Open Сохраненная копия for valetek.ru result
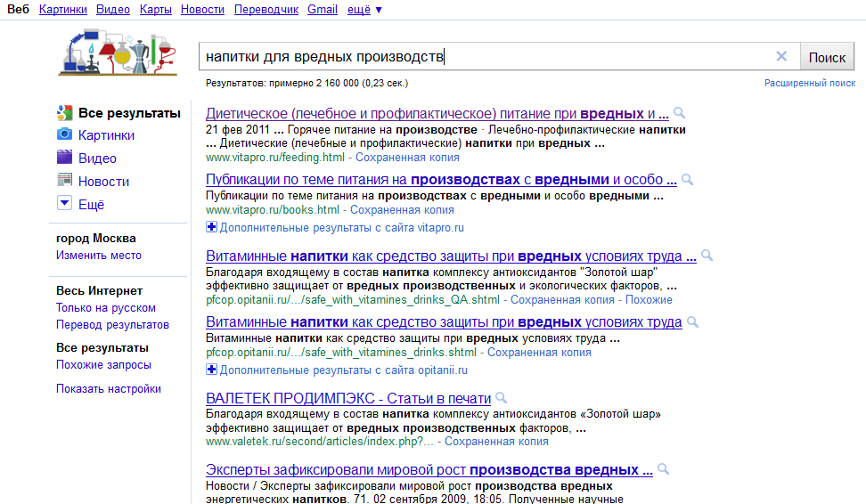 pos(496,442)
